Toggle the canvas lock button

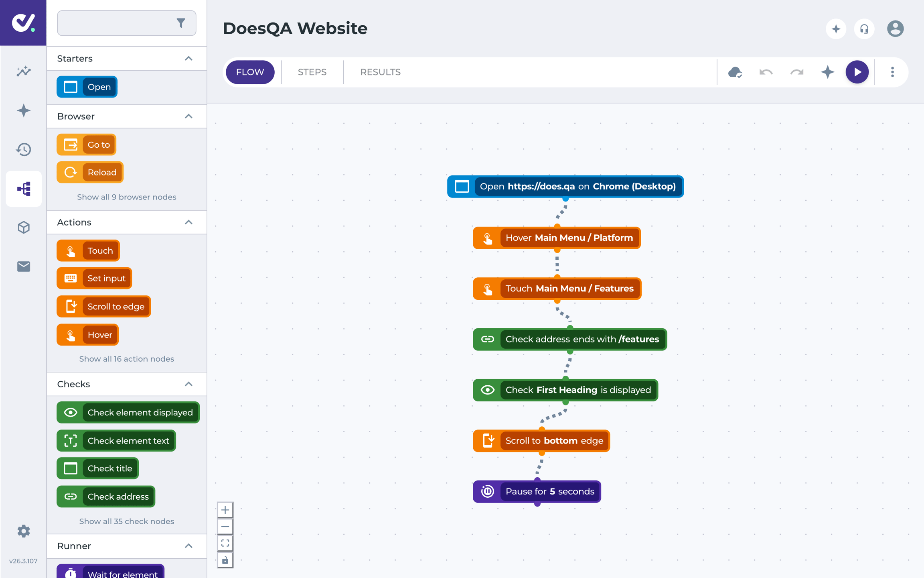point(225,560)
